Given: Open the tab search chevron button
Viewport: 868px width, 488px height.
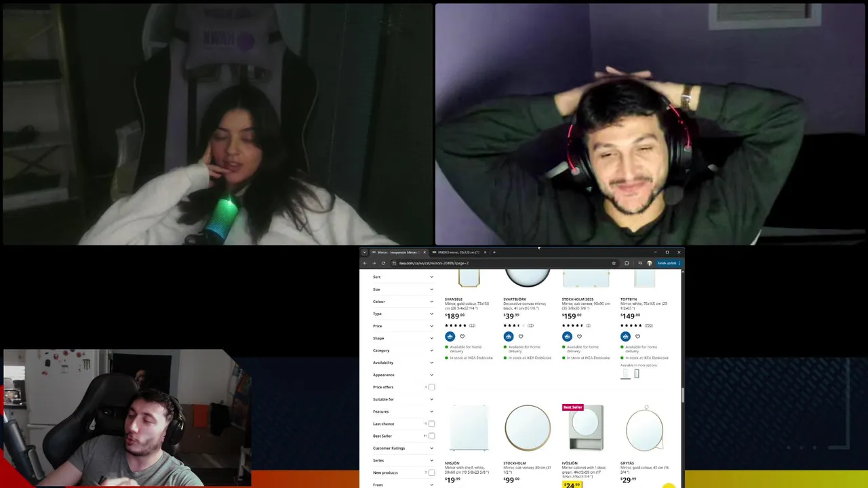Looking at the screenshot, I should [x=364, y=252].
